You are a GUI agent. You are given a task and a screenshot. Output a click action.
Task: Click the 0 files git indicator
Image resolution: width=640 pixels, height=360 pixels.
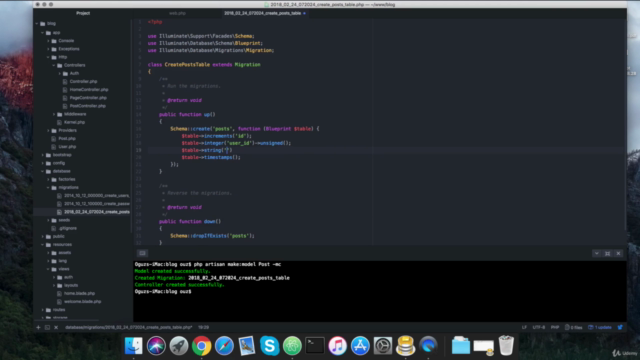click(573, 327)
